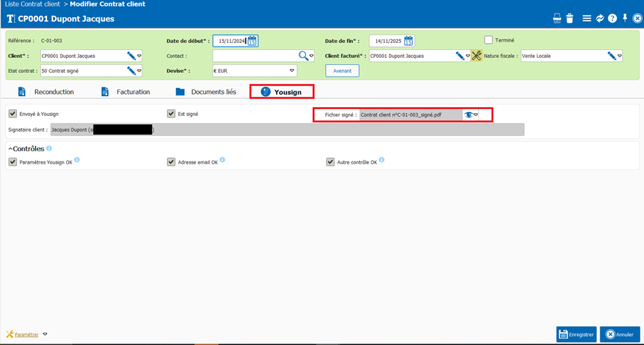Click the Enregistrer button

click(576, 334)
